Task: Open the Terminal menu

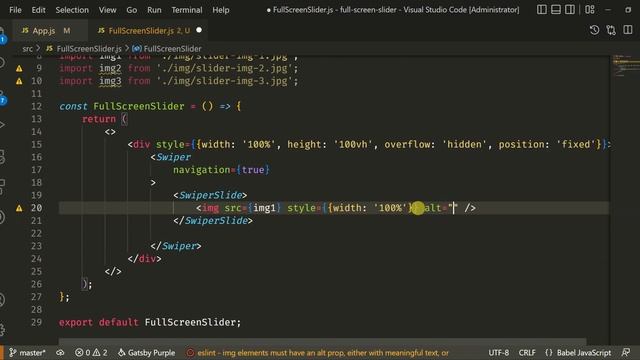Action: 187,10
